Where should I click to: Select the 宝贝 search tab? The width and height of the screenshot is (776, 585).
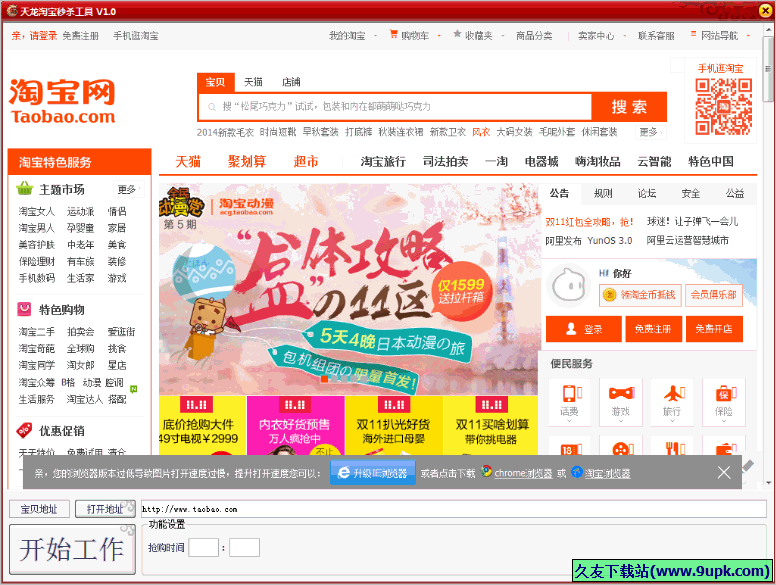click(x=215, y=82)
